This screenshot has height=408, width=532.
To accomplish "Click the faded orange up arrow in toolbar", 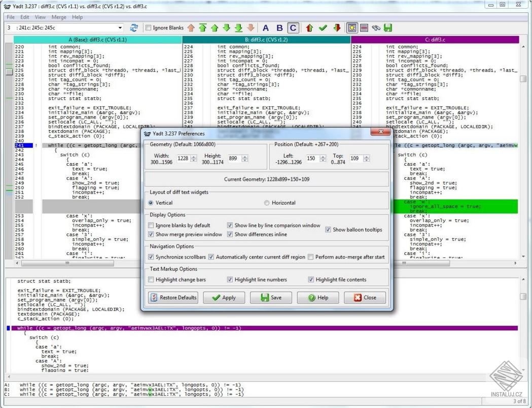I will click(191, 28).
